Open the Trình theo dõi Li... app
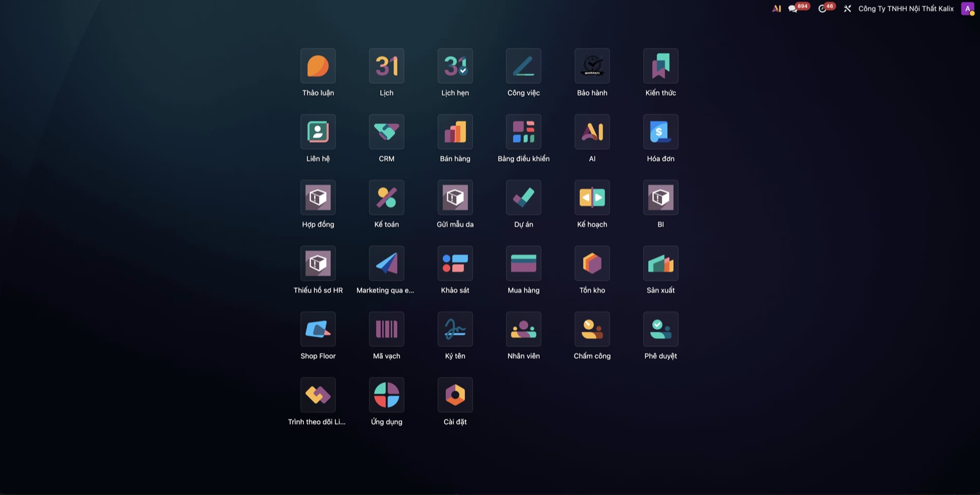Viewport: 980px width, 495px height. pyautogui.click(x=318, y=395)
